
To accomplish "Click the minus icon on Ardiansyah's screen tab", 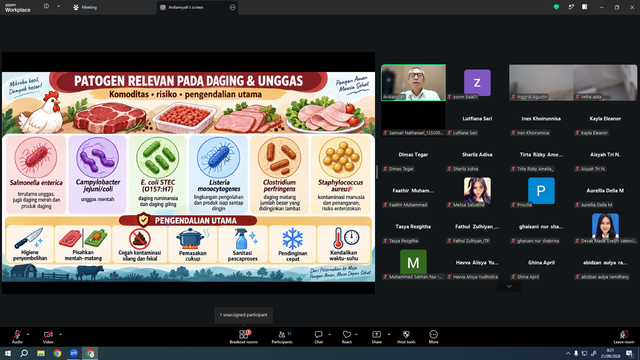I will (x=233, y=7).
